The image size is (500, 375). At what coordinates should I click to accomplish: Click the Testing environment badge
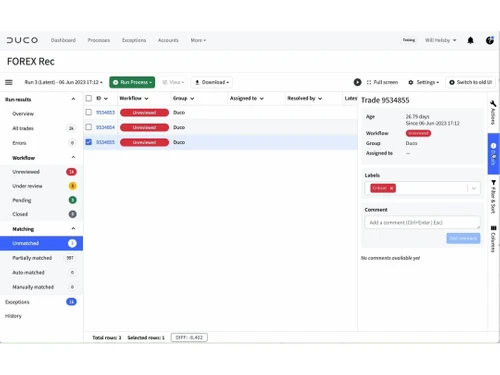(409, 40)
